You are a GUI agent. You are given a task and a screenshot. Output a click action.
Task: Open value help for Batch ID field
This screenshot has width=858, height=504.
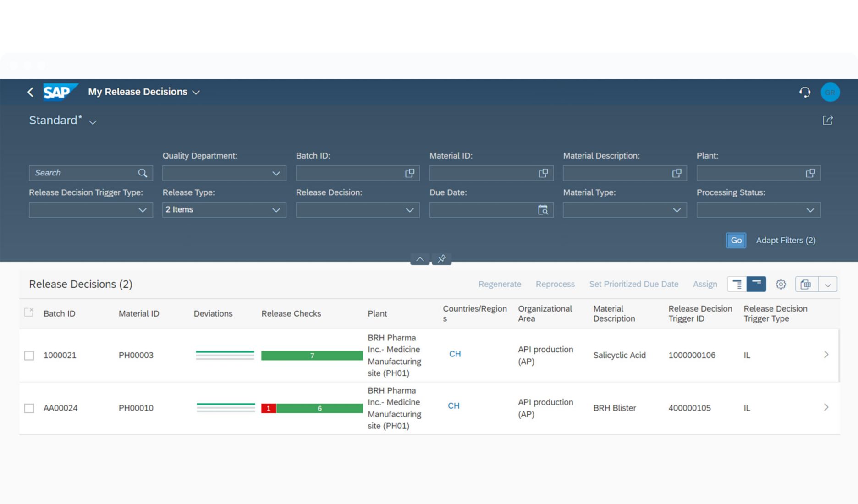pyautogui.click(x=409, y=173)
